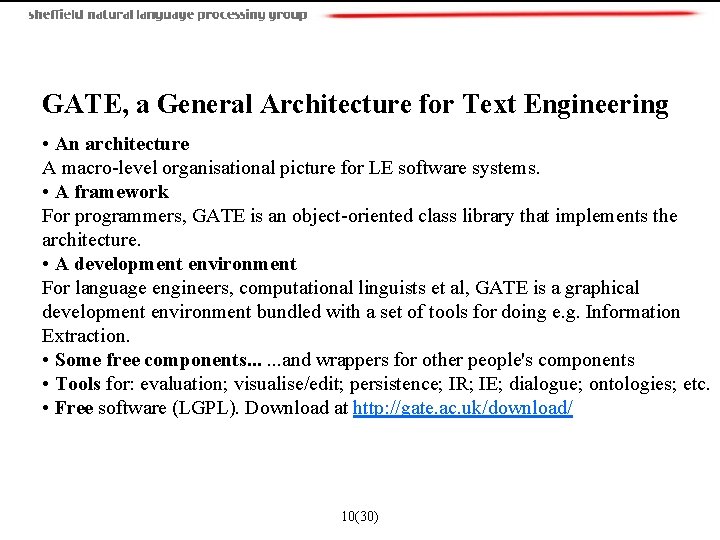Viewport: 720px width, 540px height.
Task: Click the line containing only 'architecture.'
Action: pos(91,240)
